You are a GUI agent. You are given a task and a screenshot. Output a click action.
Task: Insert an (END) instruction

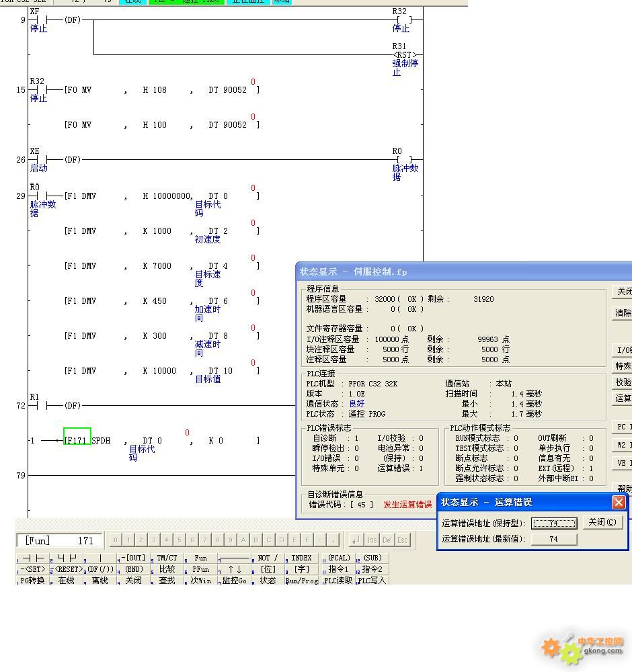(133, 569)
